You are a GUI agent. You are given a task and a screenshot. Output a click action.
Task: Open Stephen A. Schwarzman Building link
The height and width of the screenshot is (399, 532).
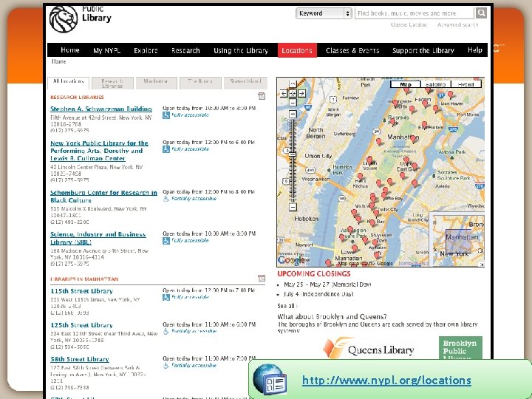coord(101,109)
